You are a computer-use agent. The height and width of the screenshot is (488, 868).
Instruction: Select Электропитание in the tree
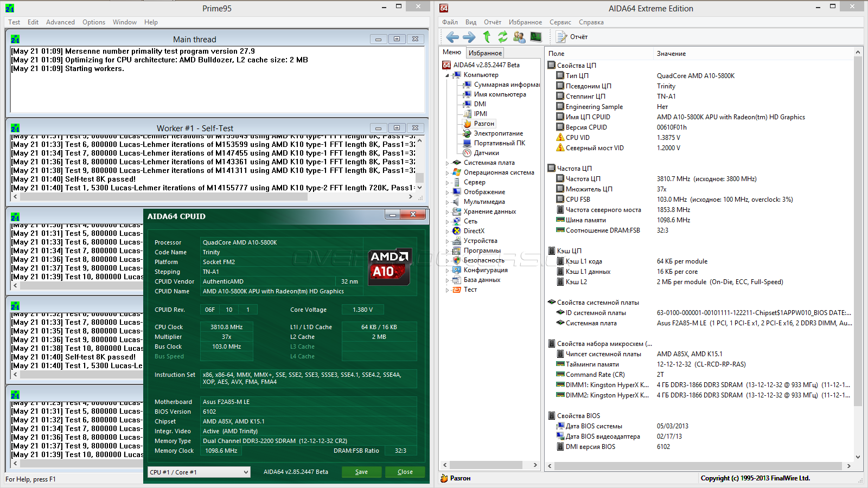coord(498,133)
